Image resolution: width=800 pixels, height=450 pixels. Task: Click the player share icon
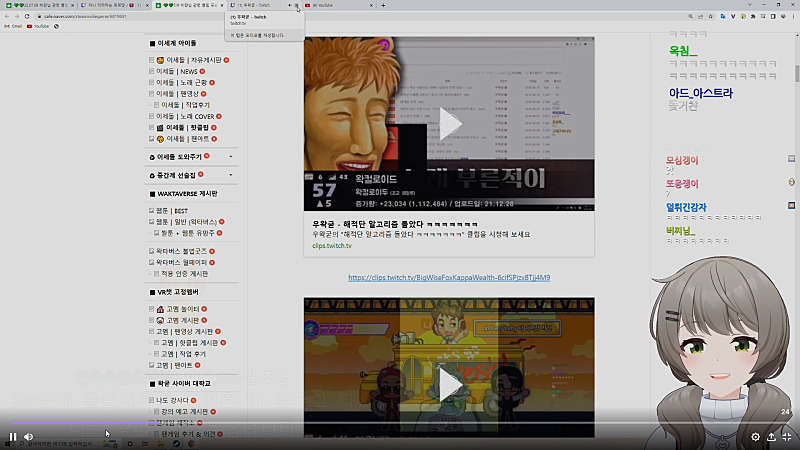(x=771, y=437)
